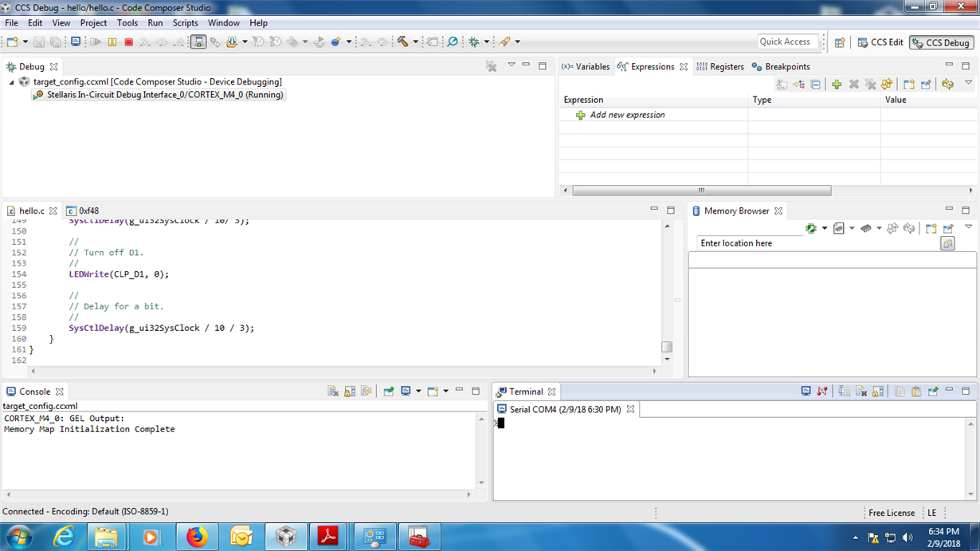Toggle Word Wrap icon in Console toolbar
The width and height of the screenshot is (980, 551).
[x=367, y=392]
